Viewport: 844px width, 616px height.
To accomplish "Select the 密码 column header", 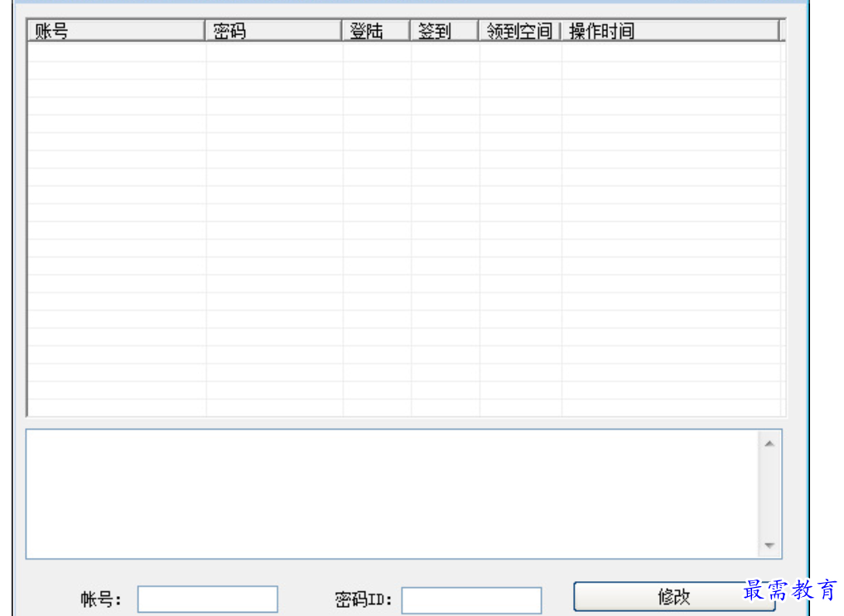I will click(273, 31).
